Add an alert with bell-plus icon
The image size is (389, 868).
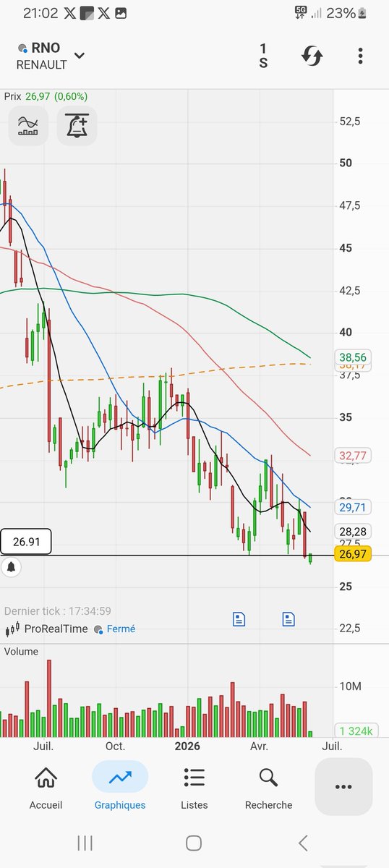tap(77, 126)
